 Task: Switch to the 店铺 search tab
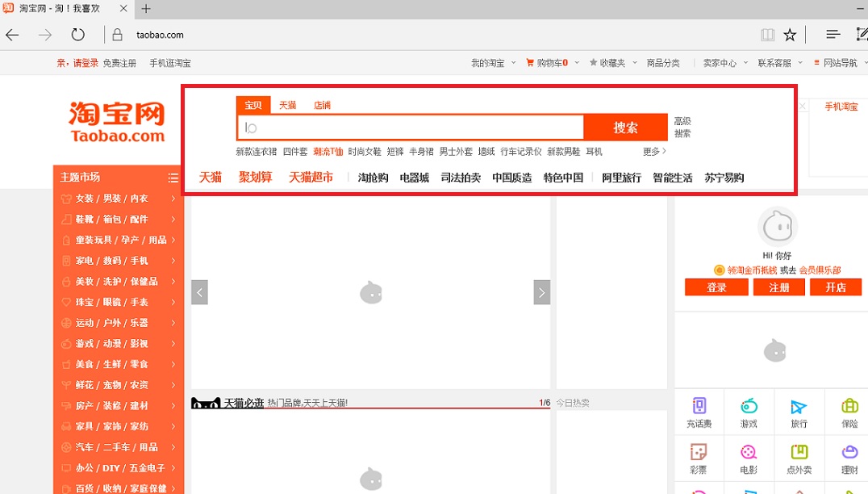click(x=322, y=105)
